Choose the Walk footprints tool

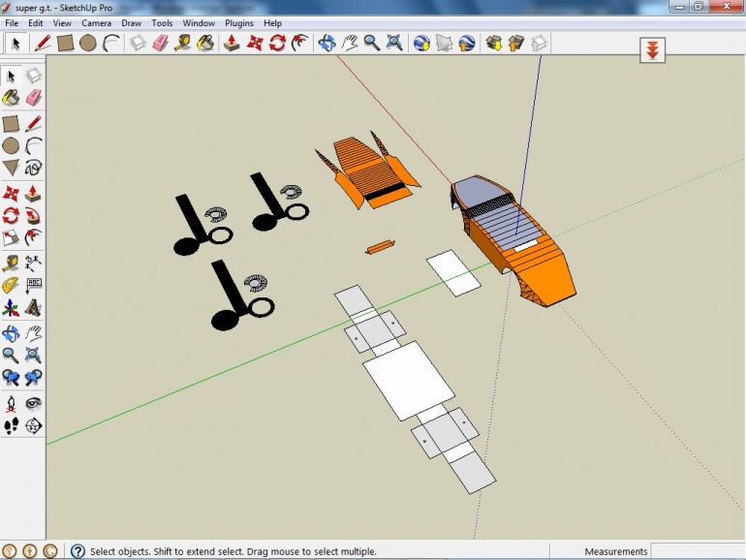tap(11, 426)
